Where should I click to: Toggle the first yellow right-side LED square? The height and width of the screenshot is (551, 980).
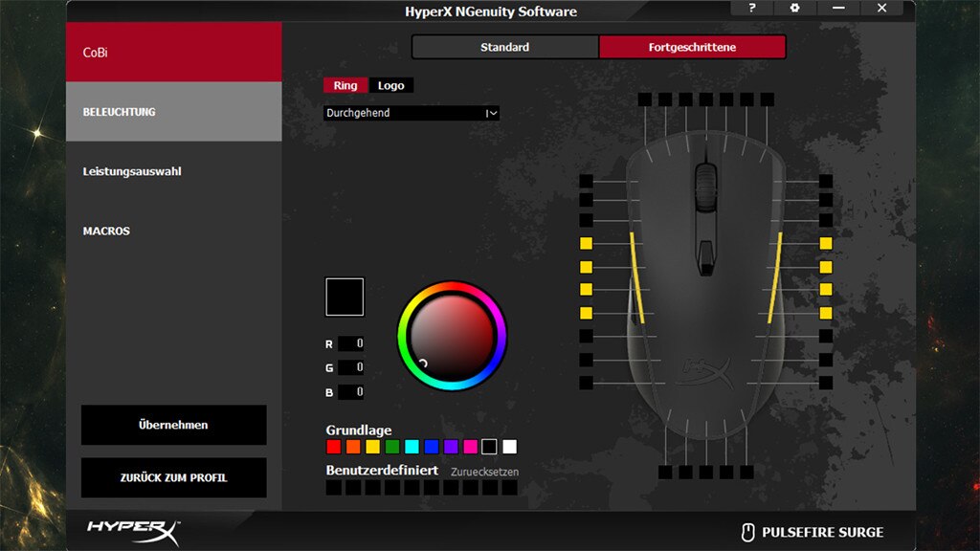click(826, 243)
